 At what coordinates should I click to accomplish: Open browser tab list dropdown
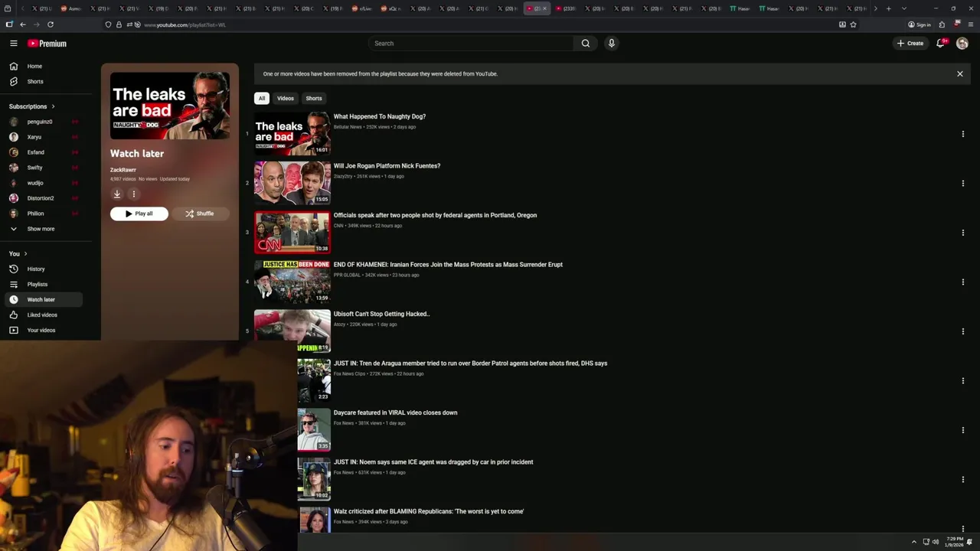[x=903, y=8]
